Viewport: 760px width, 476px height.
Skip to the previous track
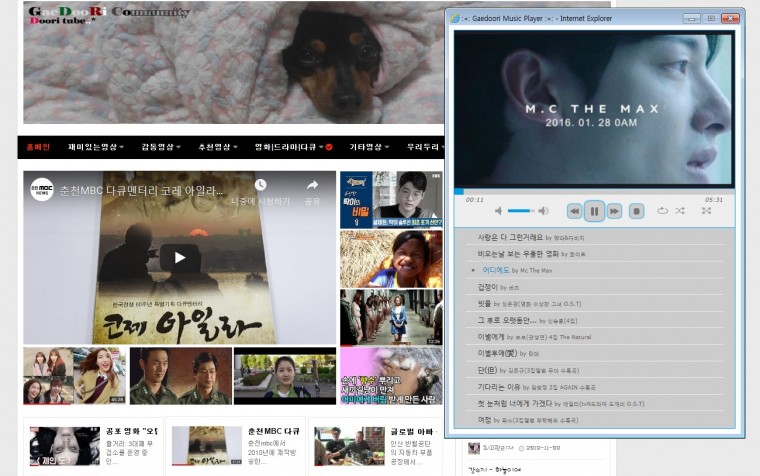pyautogui.click(x=574, y=211)
